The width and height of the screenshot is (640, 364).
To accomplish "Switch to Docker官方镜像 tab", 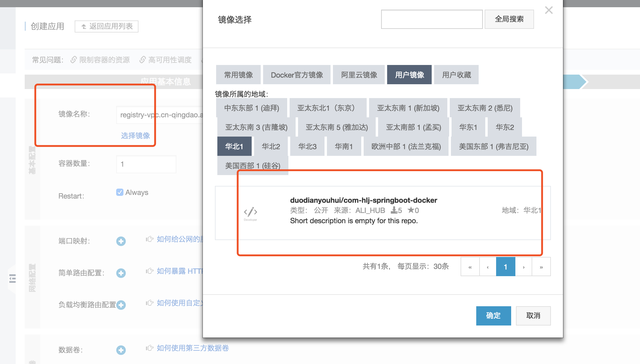I will (297, 75).
